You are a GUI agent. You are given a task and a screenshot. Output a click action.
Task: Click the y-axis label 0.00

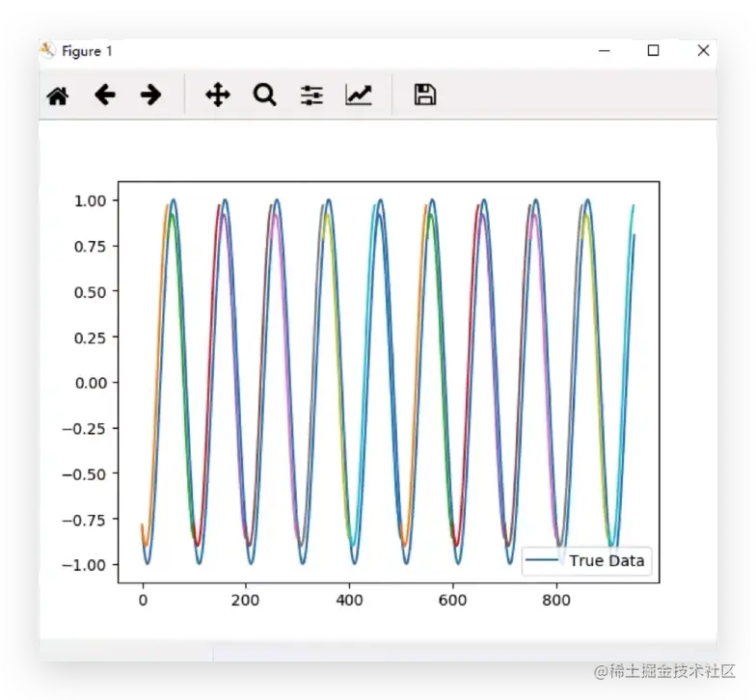coord(91,384)
